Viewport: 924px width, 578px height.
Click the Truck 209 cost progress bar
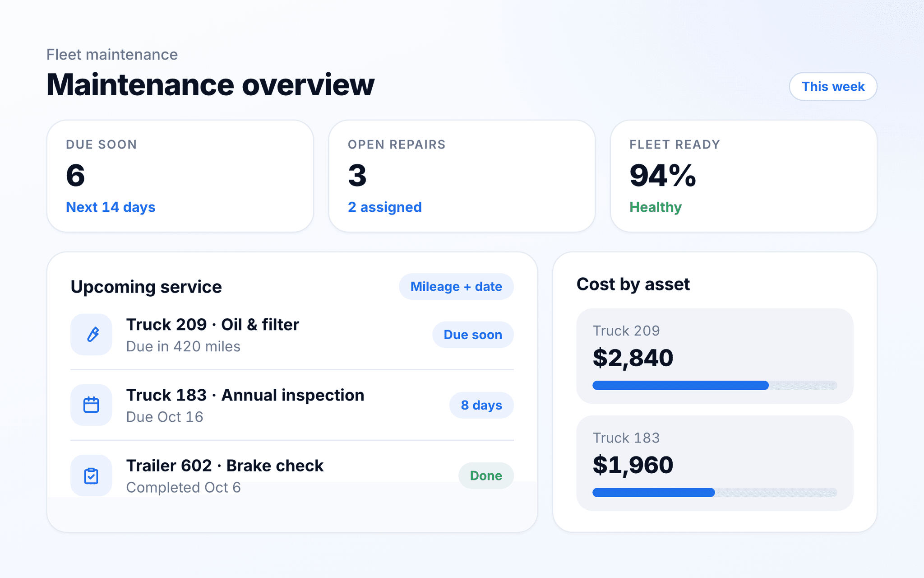tap(715, 385)
